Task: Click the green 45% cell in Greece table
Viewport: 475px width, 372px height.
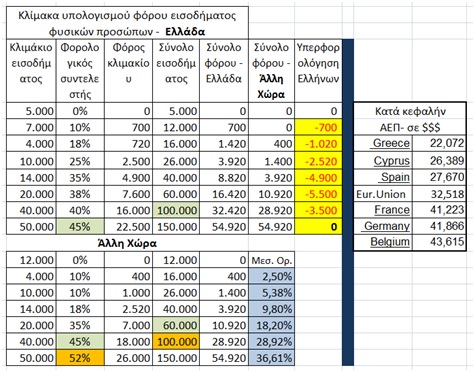Action: pyautogui.click(x=80, y=227)
